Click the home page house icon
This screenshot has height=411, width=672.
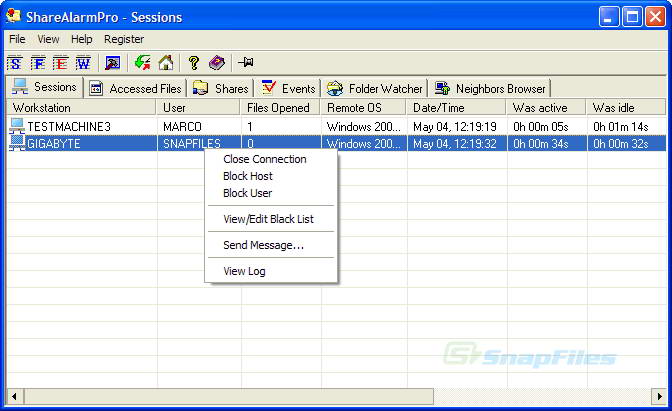click(166, 63)
